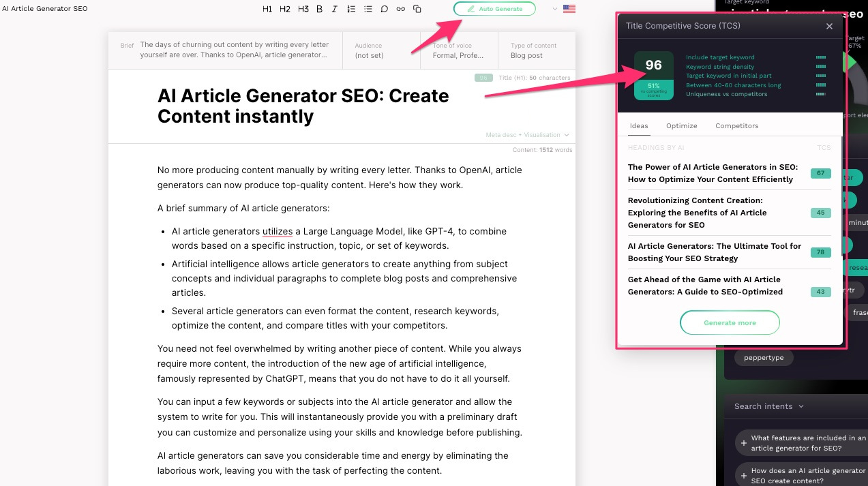Add 'How does an AI article generator' intent

[x=802, y=476]
